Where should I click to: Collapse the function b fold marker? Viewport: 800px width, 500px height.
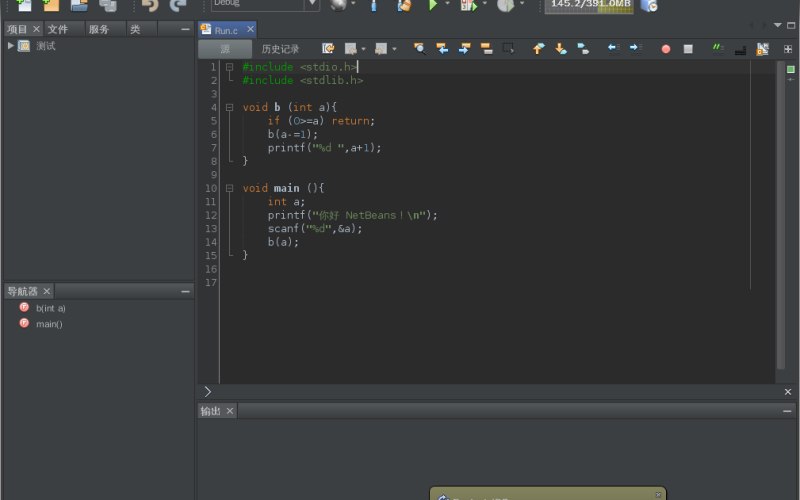pyautogui.click(x=230, y=107)
